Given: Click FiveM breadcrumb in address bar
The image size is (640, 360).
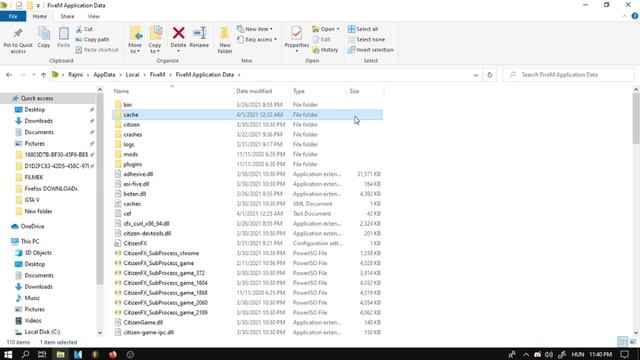Looking at the screenshot, I should click(158, 75).
